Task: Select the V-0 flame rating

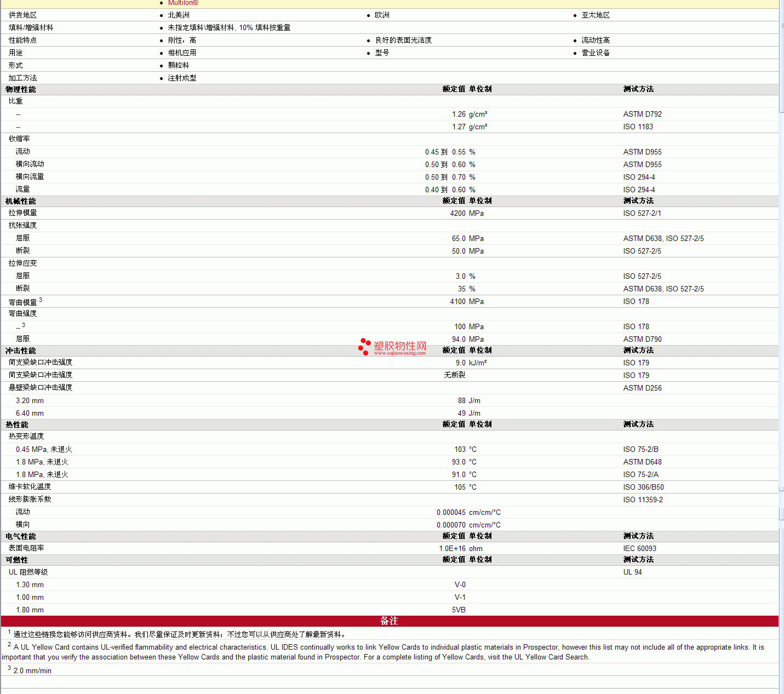Action: pyautogui.click(x=460, y=585)
